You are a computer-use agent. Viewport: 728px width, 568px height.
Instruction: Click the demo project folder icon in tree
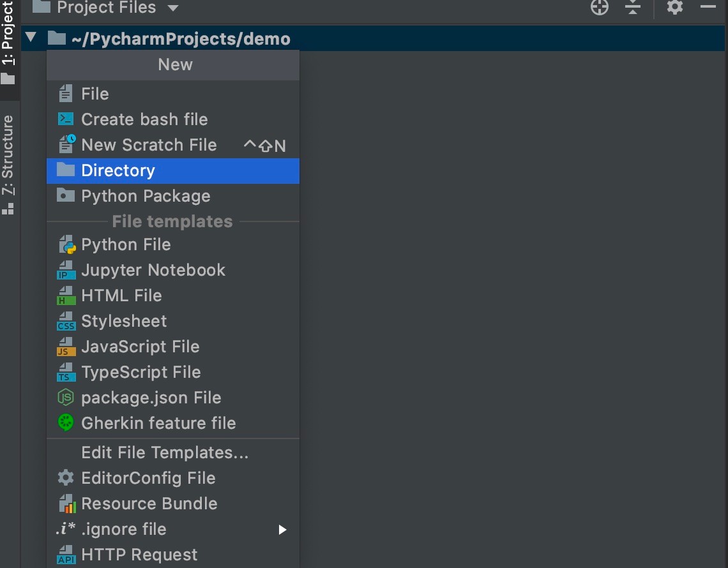click(x=57, y=38)
